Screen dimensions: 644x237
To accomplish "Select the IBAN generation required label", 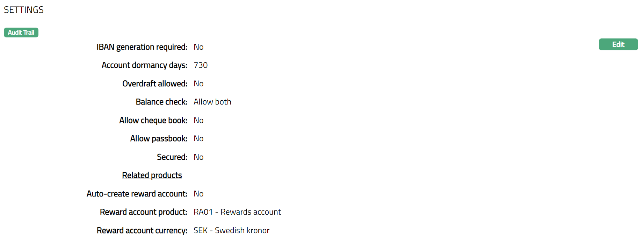I will click(x=142, y=47).
